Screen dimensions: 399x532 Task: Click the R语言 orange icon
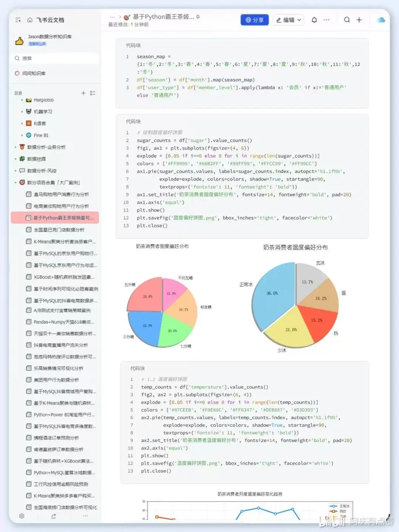coord(28,123)
